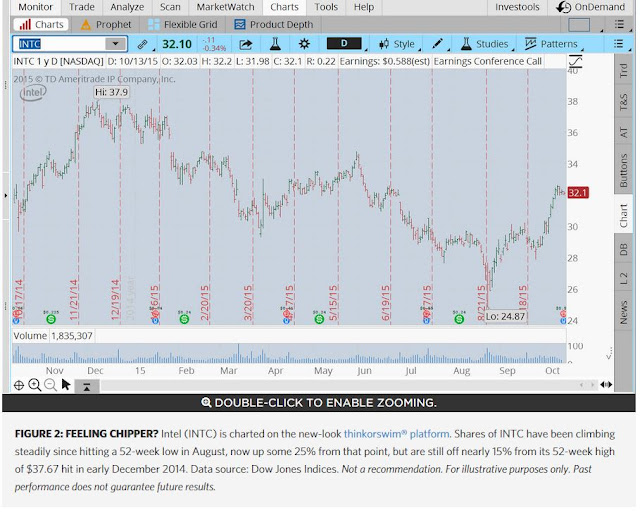
Task: Click the Intel logo on the chart
Action: pyautogui.click(x=33, y=93)
